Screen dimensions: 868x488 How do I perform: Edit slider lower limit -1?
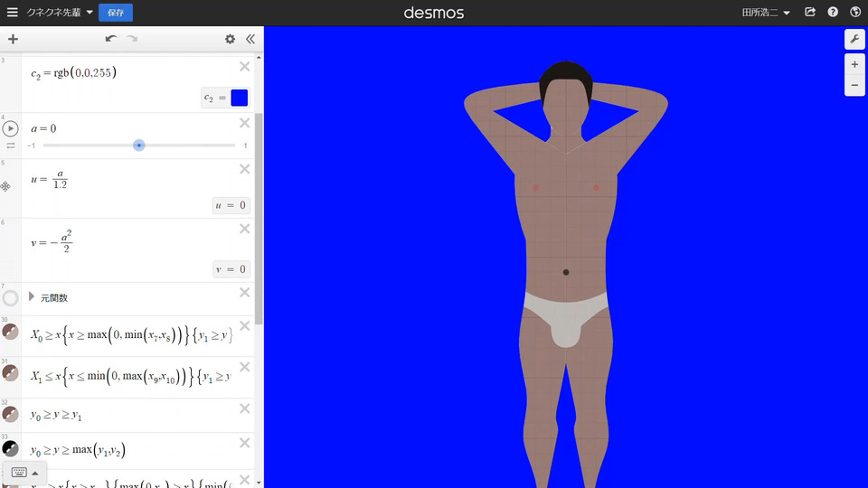tap(32, 145)
